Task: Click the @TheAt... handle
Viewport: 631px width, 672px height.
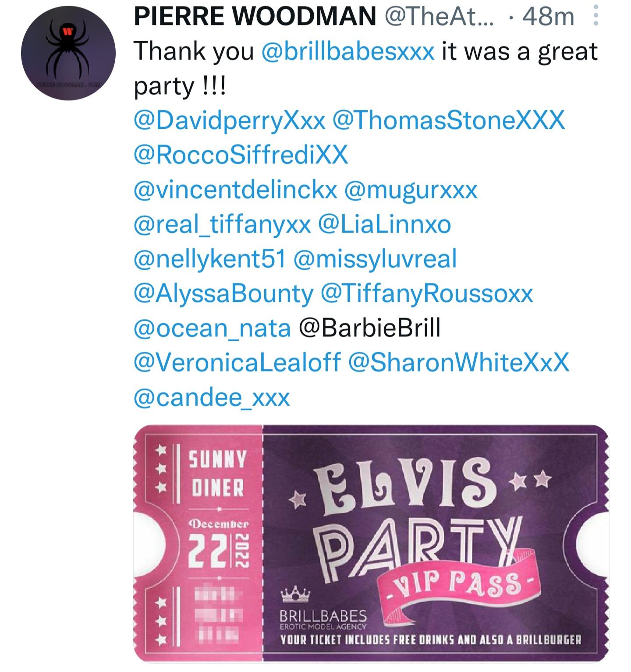Action: (439, 16)
